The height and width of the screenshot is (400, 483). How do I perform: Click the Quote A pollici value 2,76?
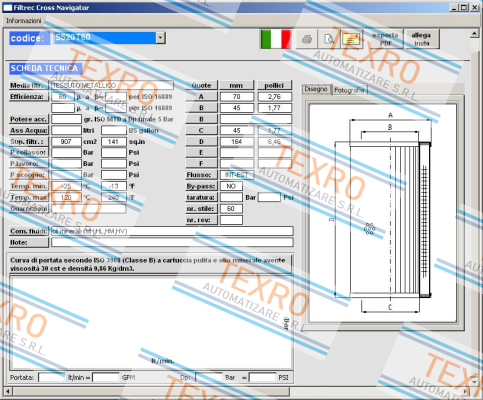pyautogui.click(x=275, y=97)
